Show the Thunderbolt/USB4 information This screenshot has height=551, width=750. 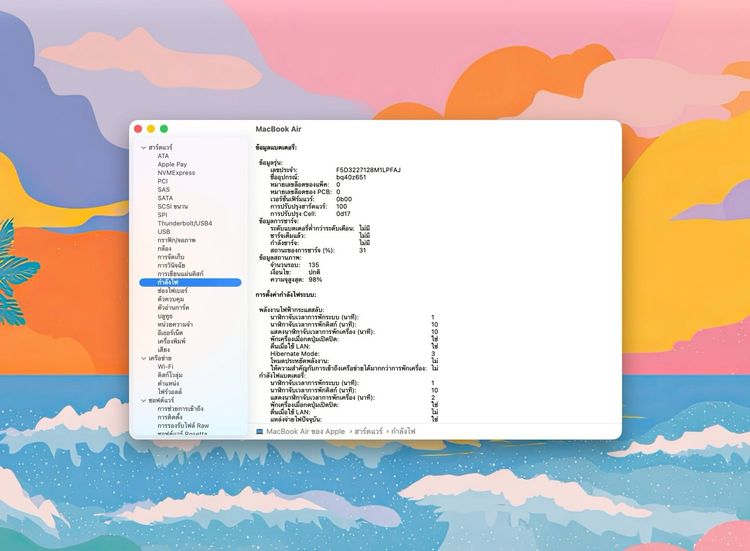click(185, 223)
